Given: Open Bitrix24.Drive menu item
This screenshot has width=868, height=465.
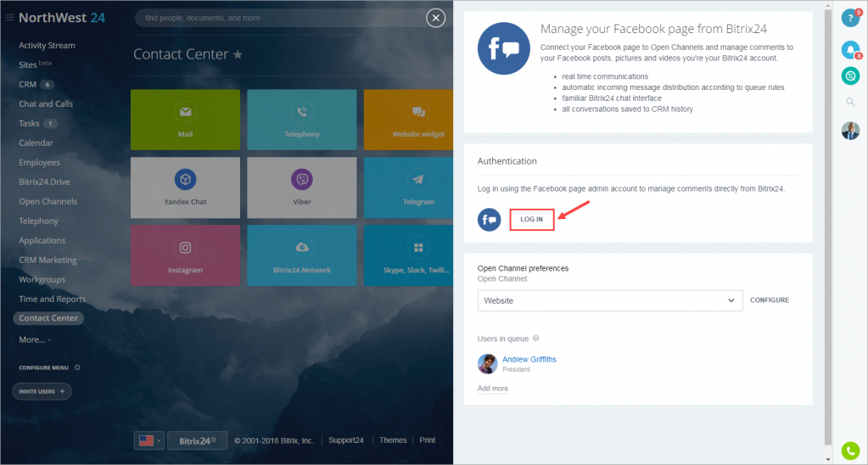Looking at the screenshot, I should click(x=44, y=182).
